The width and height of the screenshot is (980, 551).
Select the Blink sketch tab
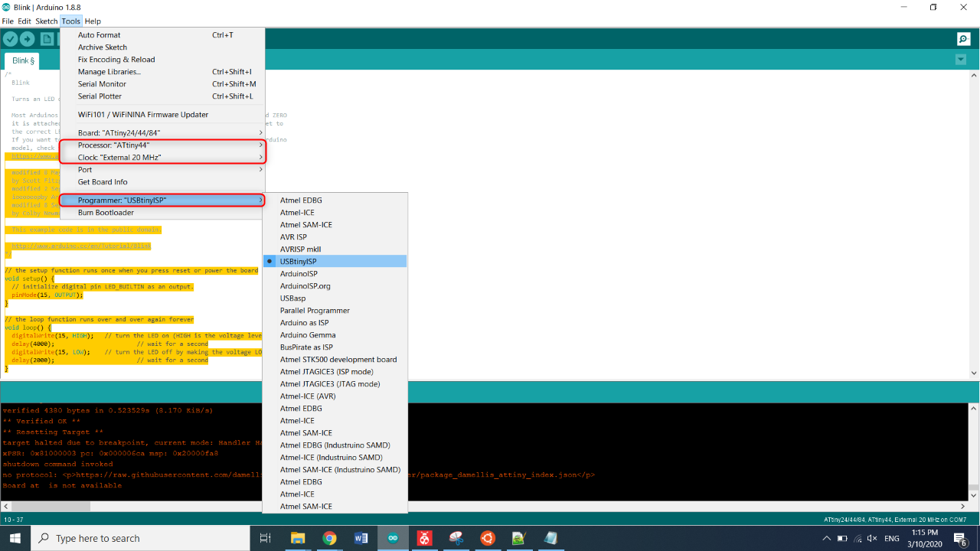click(x=22, y=60)
